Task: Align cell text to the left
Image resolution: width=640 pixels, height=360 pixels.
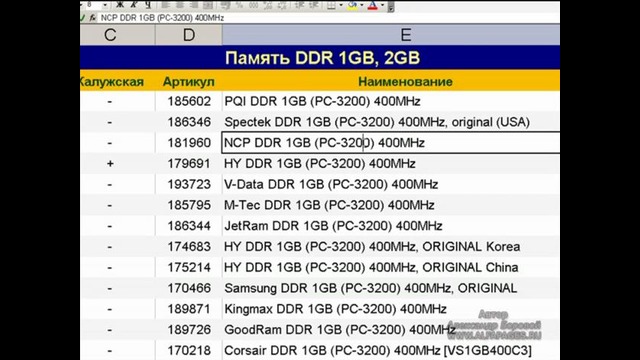Action: (166, 4)
